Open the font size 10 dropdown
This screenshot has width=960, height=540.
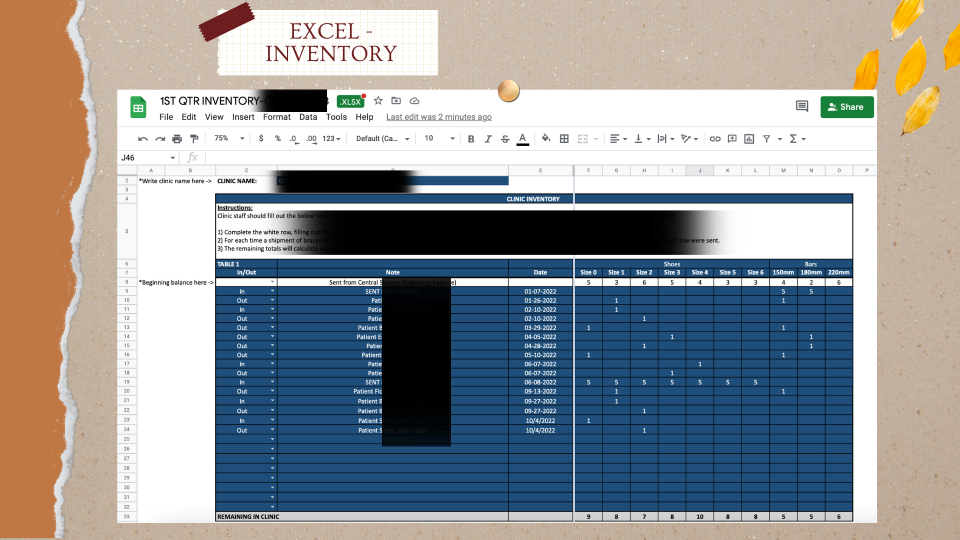[440, 138]
